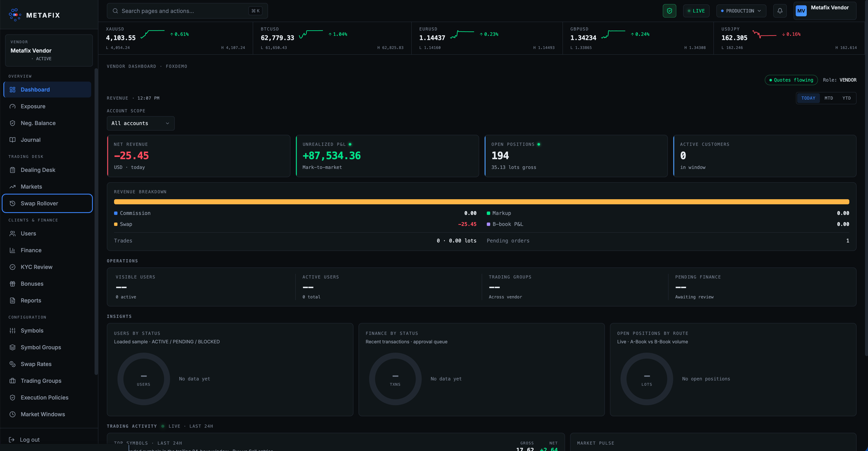Click the Open Positions by Route donut
Viewport: 868px width, 451px height.
click(647, 379)
